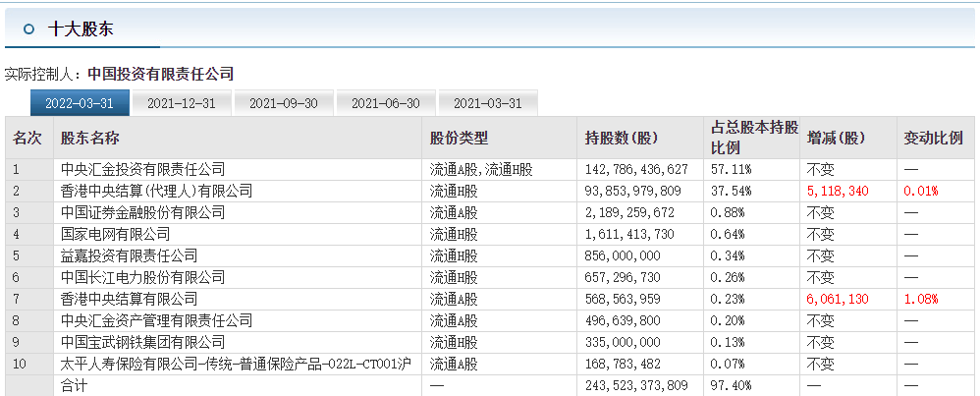Select the 太平人寿保险有限公司 shareholder row name
The height and width of the screenshot is (396, 980).
click(x=236, y=365)
